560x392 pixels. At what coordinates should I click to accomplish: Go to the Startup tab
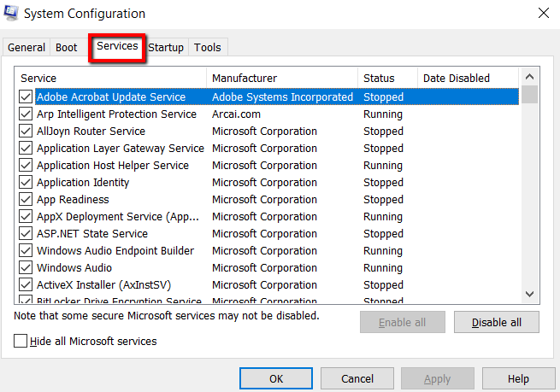point(166,48)
